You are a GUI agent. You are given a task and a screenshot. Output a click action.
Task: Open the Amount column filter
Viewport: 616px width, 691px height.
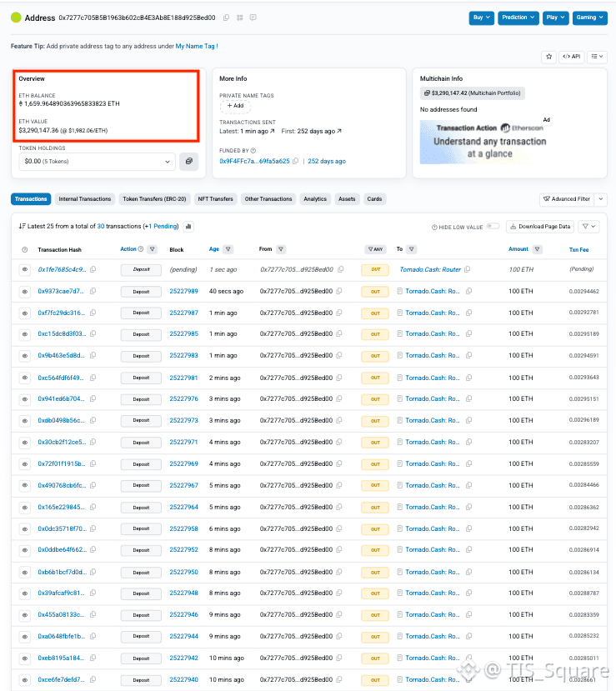pyautogui.click(x=537, y=249)
